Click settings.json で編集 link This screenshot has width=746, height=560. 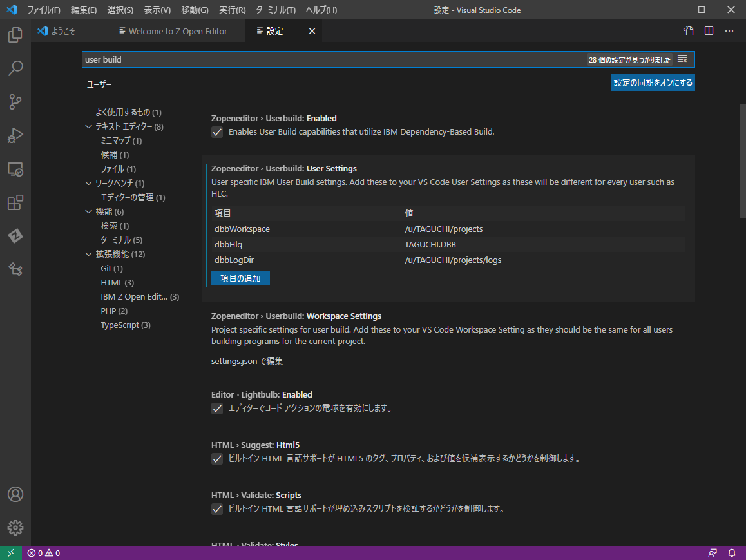[x=247, y=362]
